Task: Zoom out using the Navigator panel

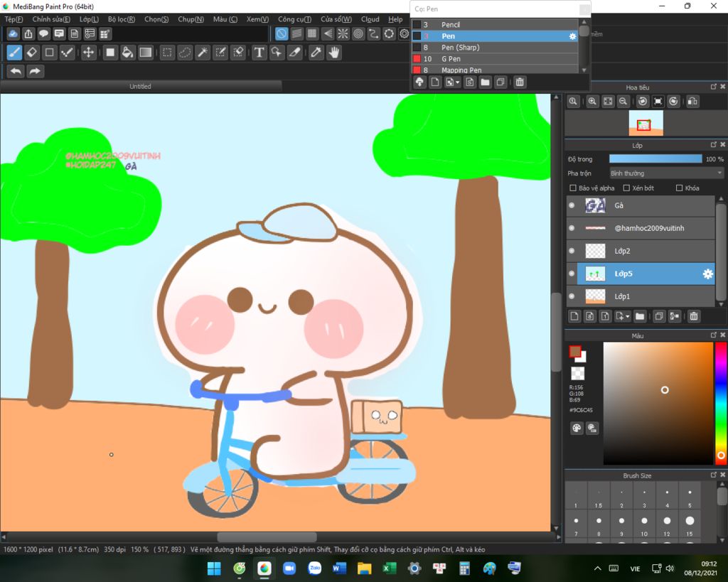Action: tap(623, 101)
